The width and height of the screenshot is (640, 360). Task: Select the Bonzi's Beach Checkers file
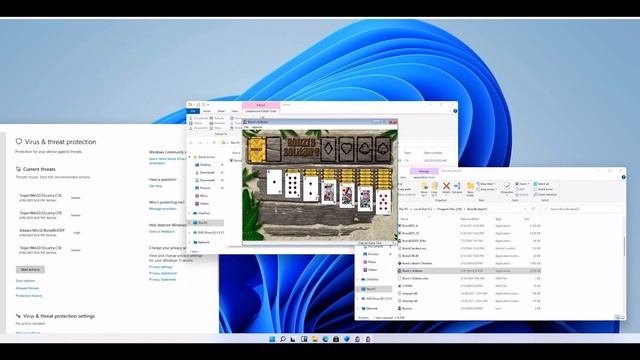[x=417, y=263]
